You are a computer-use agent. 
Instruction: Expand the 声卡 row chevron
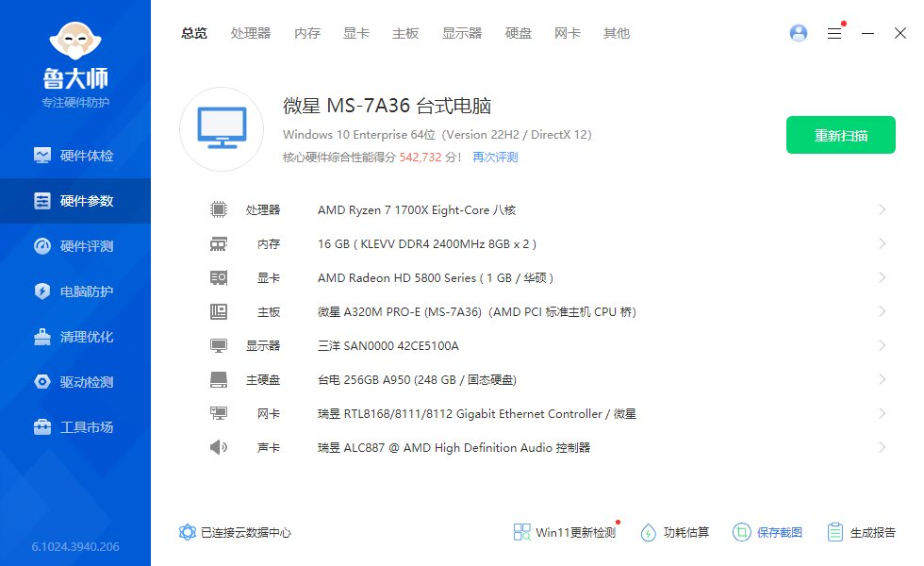point(883,447)
